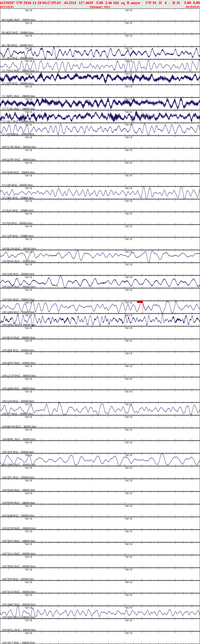Select the UO.DBO.BHZ station label

pos(18,198)
